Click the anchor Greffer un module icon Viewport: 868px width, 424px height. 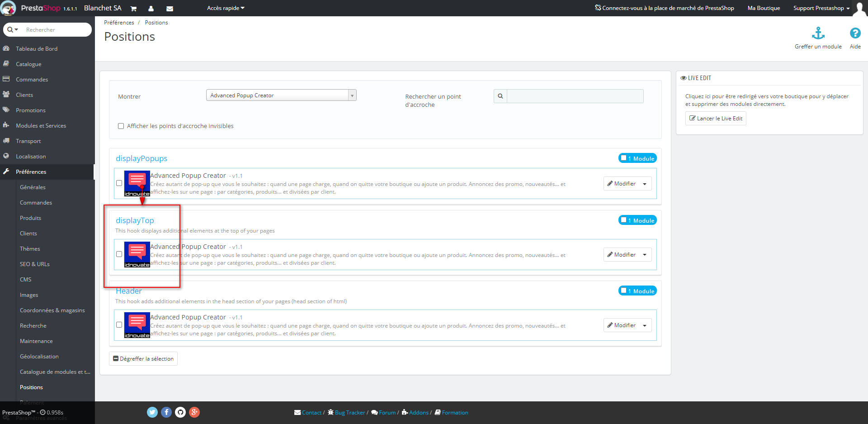click(818, 33)
